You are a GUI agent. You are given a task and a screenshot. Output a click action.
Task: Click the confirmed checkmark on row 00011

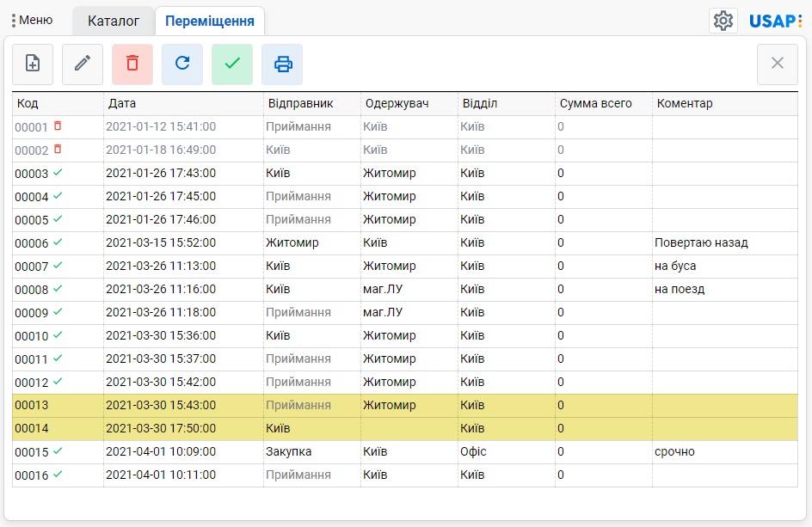(58, 358)
